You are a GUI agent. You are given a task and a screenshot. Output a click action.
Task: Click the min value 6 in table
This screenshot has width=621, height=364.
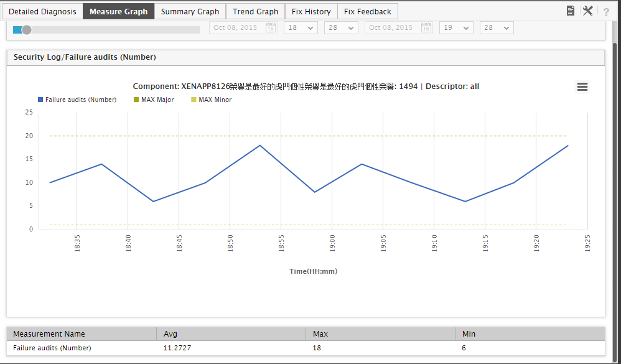tap(464, 348)
